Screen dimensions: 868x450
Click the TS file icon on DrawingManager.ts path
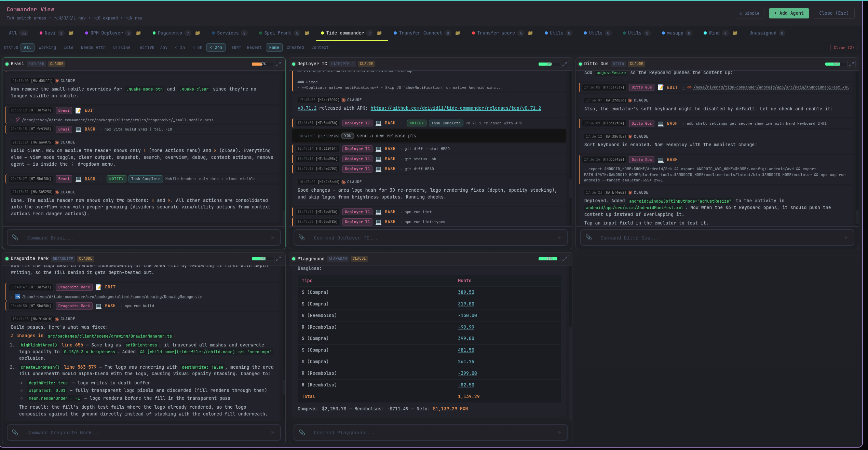tap(17, 297)
